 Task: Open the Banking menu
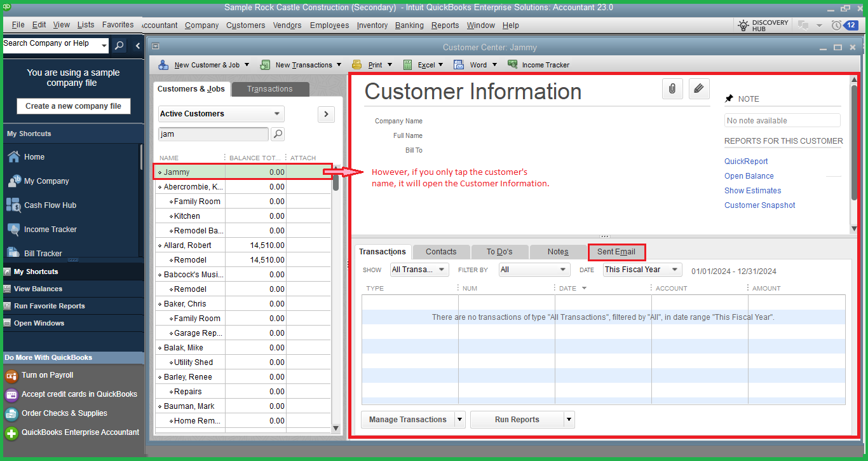pyautogui.click(x=409, y=25)
